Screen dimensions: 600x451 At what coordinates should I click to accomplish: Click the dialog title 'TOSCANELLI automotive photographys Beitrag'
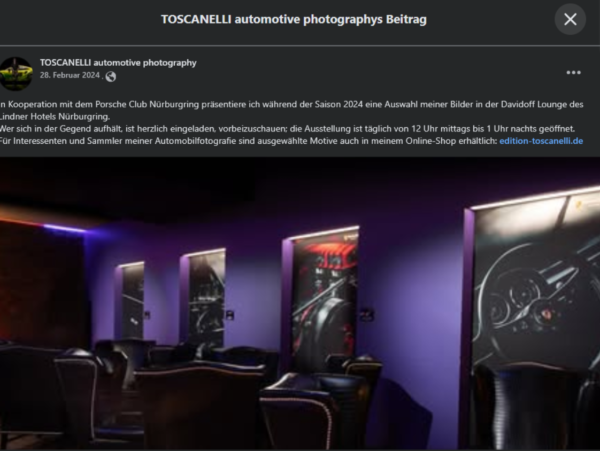tap(293, 19)
